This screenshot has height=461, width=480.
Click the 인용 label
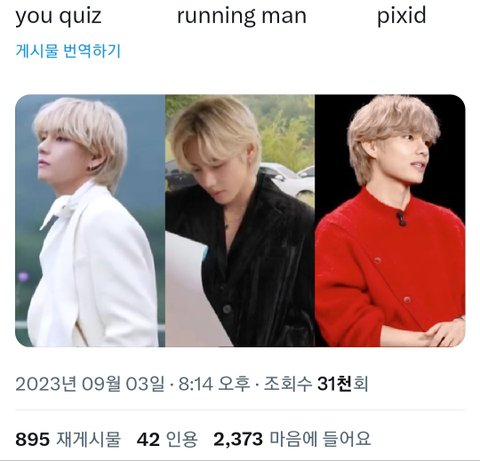click(x=182, y=439)
